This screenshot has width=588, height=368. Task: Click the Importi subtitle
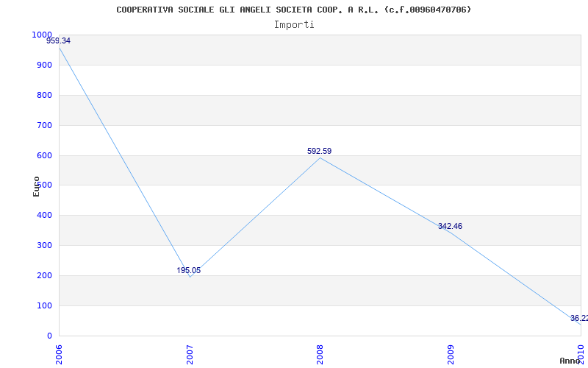click(x=293, y=25)
